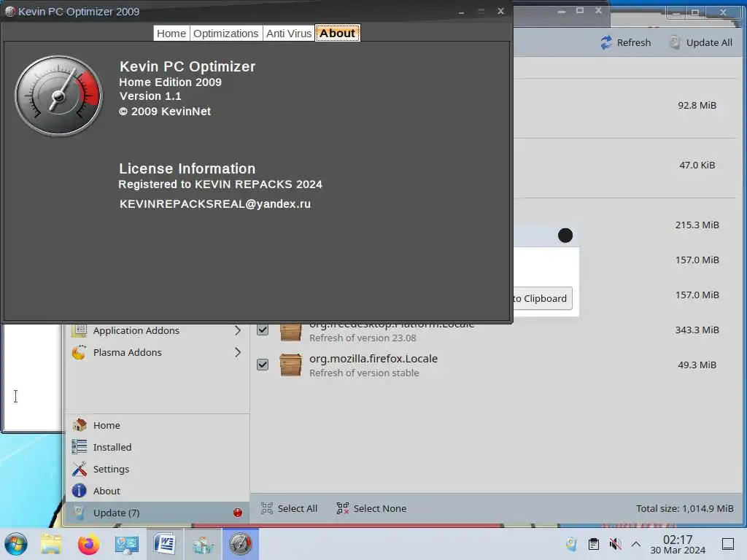
Task: Click the Version 1.1 text
Action: click(150, 96)
